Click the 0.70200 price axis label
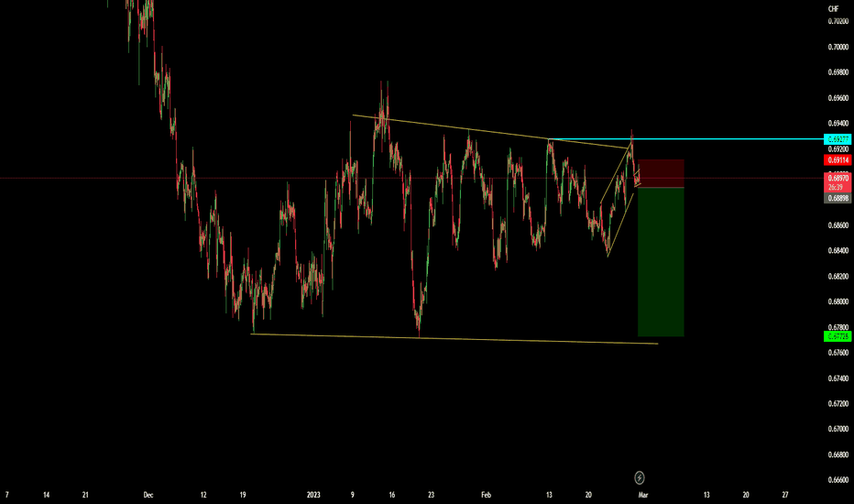Image resolution: width=854 pixels, height=504 pixels. 838,22
